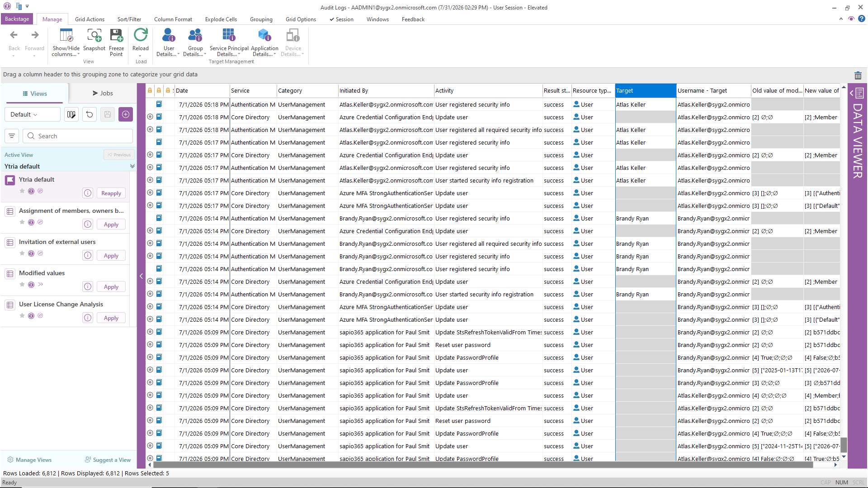The width and height of the screenshot is (868, 488).
Task: Switch to the Jobs tab
Action: [x=103, y=94]
